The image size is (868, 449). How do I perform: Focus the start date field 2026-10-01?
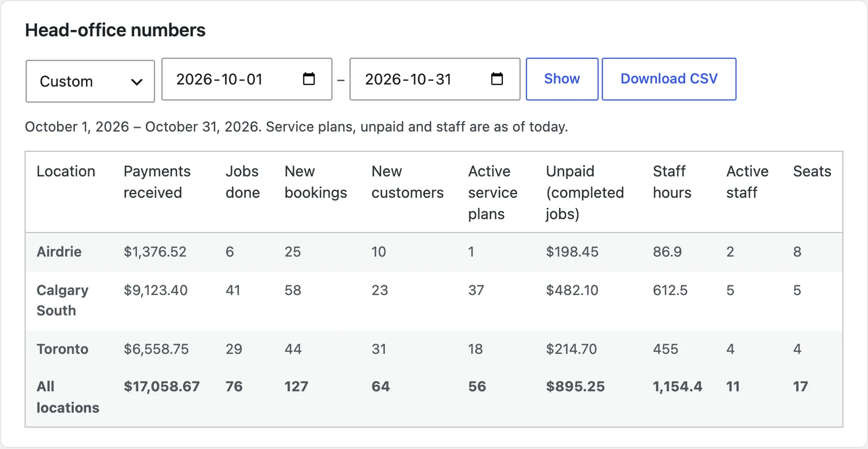click(x=247, y=79)
